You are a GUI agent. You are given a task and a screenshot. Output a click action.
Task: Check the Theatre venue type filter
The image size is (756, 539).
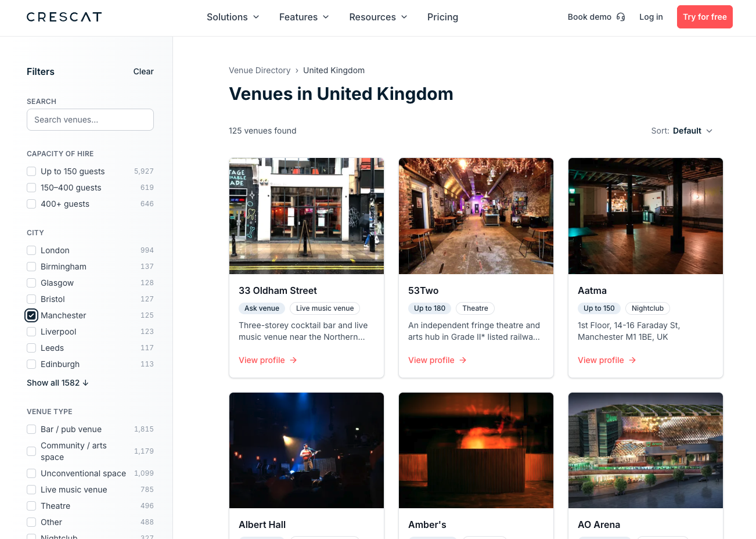[31, 506]
